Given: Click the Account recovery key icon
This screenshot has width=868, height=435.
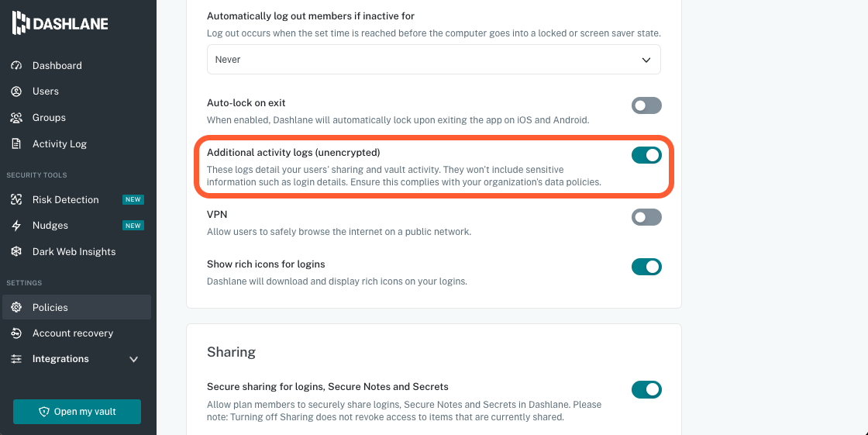Looking at the screenshot, I should coord(16,333).
